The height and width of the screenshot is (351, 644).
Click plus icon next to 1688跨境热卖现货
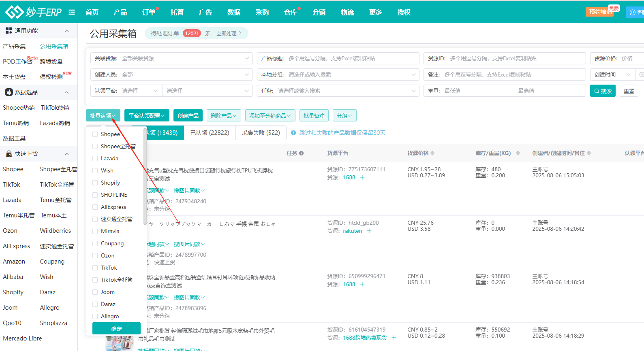tap(394, 338)
